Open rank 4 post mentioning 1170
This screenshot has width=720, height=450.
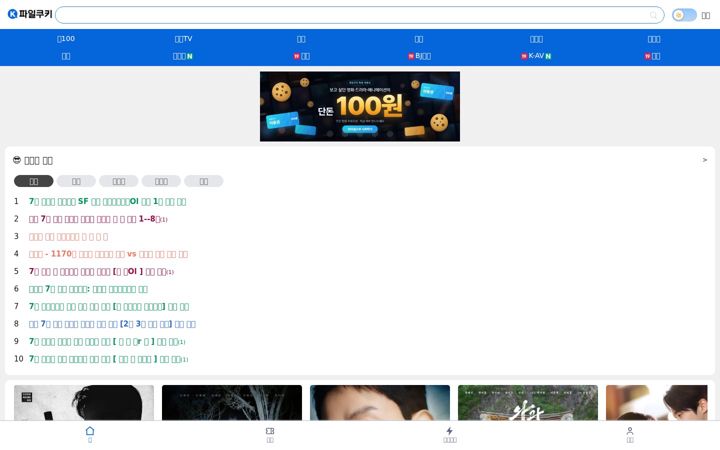(x=108, y=254)
